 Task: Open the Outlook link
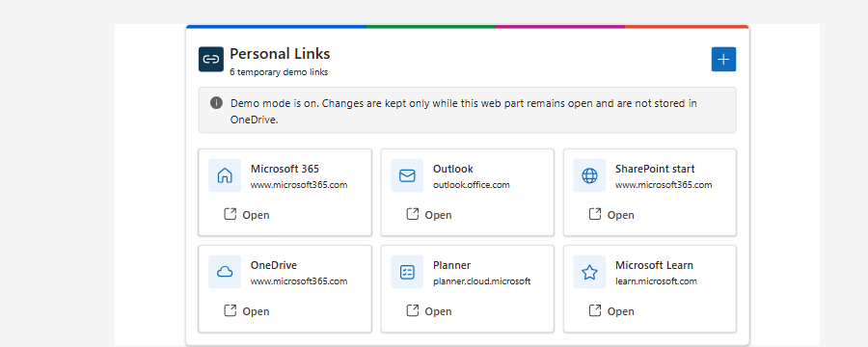(429, 215)
